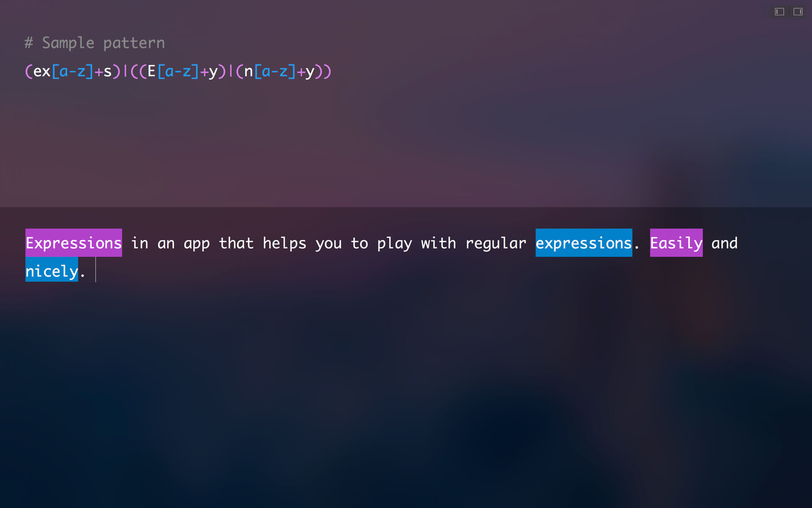Click the '# Sample pattern' comment line

(95, 43)
